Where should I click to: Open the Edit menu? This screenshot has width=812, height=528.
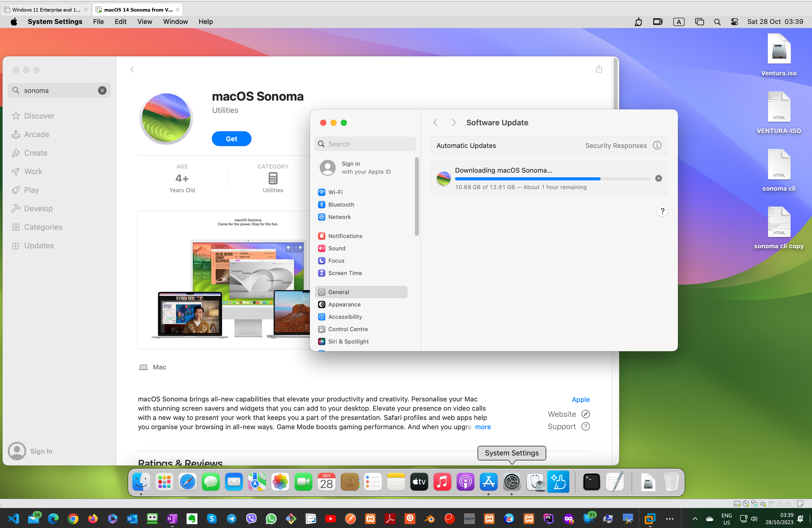click(x=120, y=22)
